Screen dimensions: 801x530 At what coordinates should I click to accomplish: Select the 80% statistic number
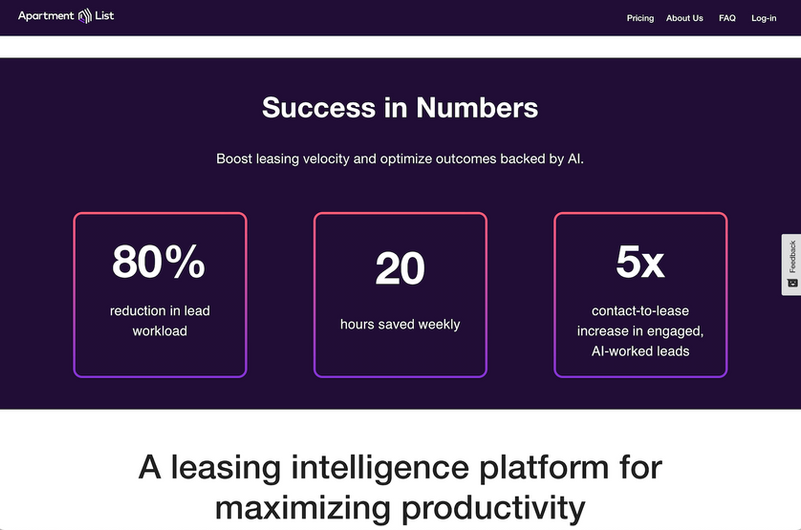coord(159,262)
